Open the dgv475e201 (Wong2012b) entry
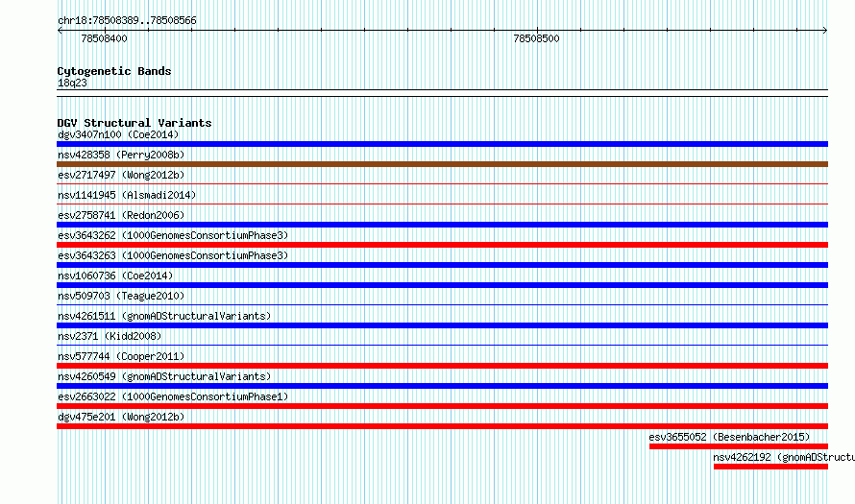This screenshot has height=504, width=855. pyautogui.click(x=121, y=417)
